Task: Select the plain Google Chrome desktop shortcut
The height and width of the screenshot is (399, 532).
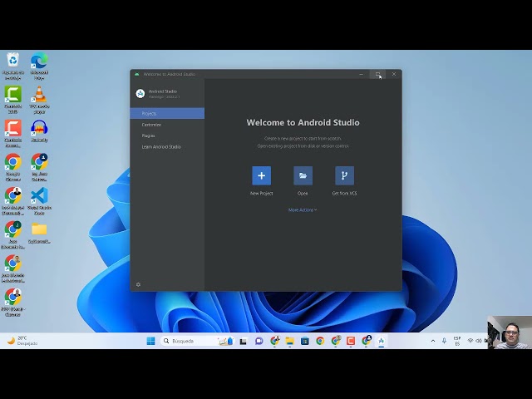Action: [x=13, y=167]
